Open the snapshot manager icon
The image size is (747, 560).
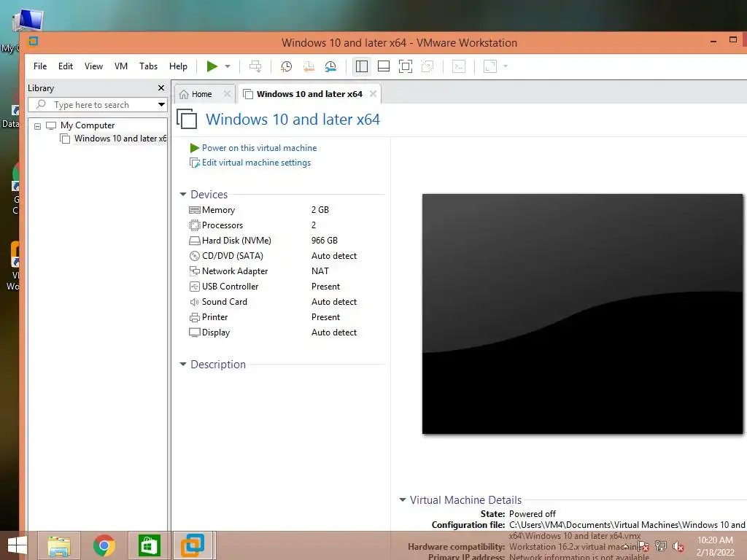pyautogui.click(x=330, y=66)
